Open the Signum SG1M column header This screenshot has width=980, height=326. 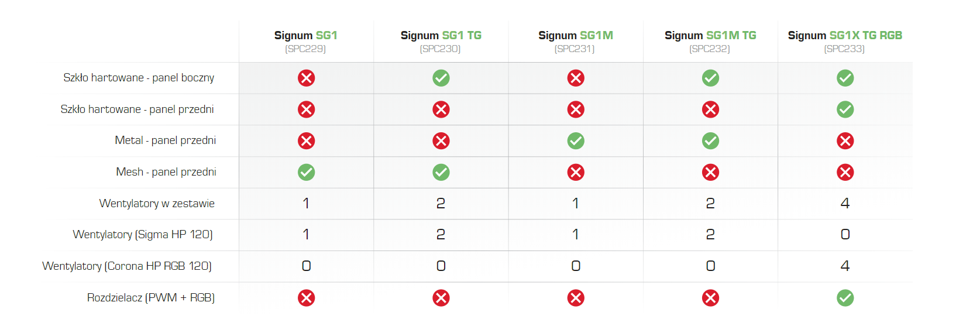click(575, 42)
